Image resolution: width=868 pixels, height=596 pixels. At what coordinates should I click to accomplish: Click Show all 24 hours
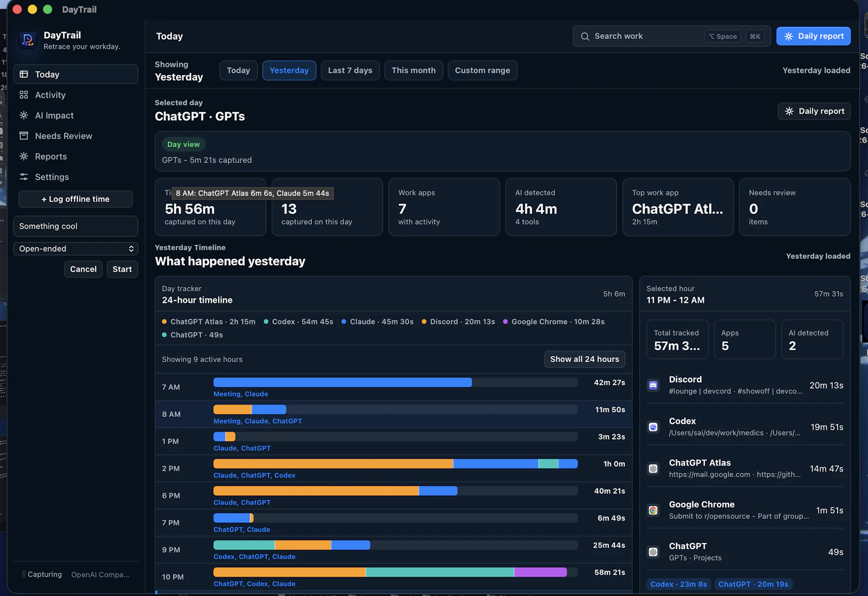(x=584, y=359)
